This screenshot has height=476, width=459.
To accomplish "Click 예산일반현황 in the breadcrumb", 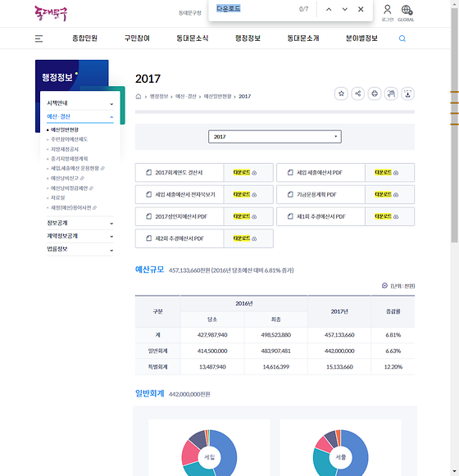I will 217,96.
